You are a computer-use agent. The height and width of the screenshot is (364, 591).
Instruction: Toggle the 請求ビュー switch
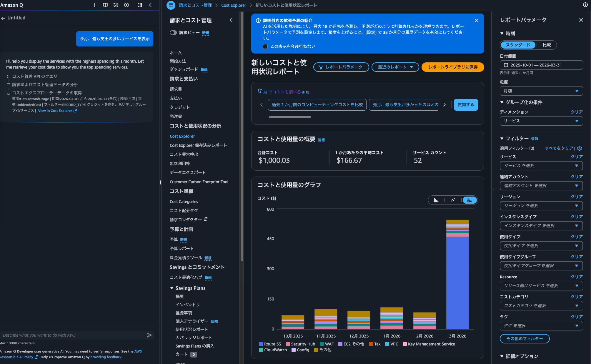tap(173, 33)
